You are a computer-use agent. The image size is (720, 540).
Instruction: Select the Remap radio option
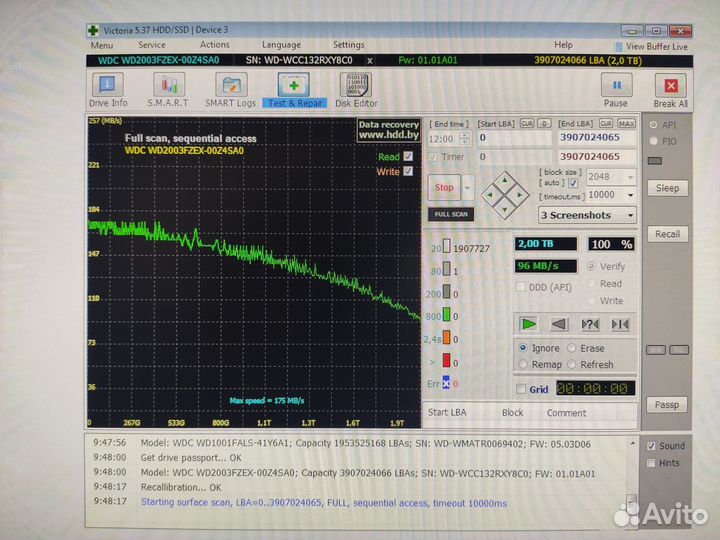click(523, 364)
